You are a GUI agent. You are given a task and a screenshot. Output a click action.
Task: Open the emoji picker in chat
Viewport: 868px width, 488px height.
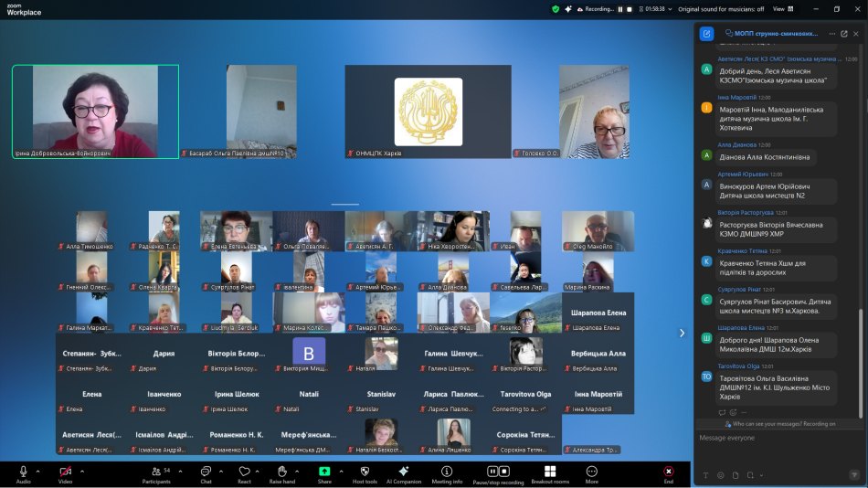click(721, 475)
